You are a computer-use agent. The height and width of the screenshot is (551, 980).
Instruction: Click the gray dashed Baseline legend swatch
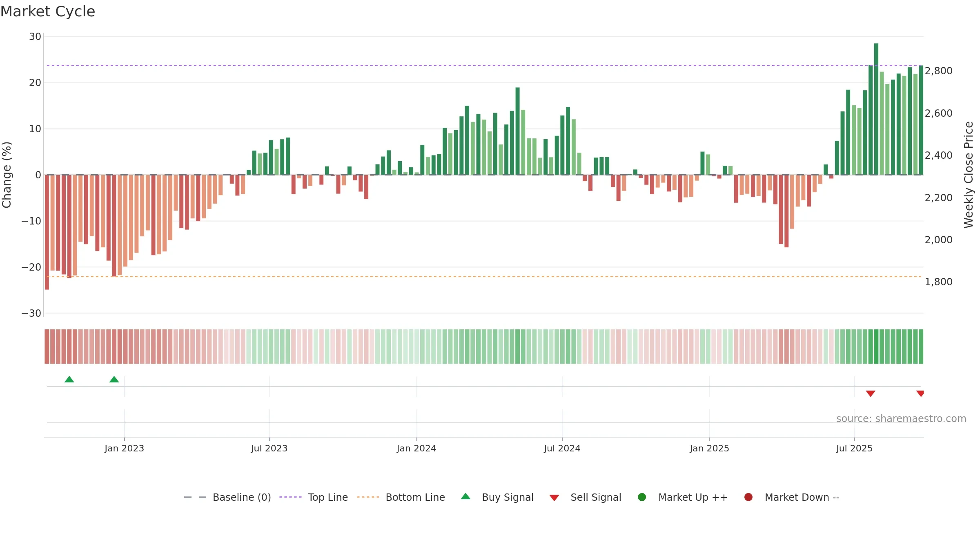click(195, 497)
